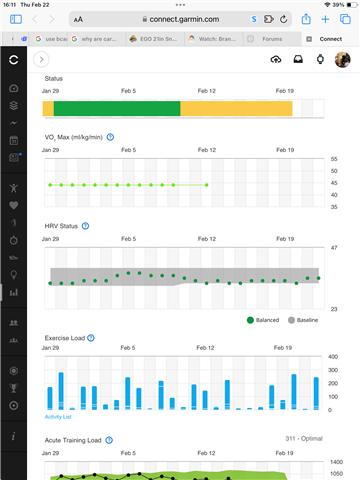
Task: Open the stopwatch sidebar icon
Action: coord(14,240)
